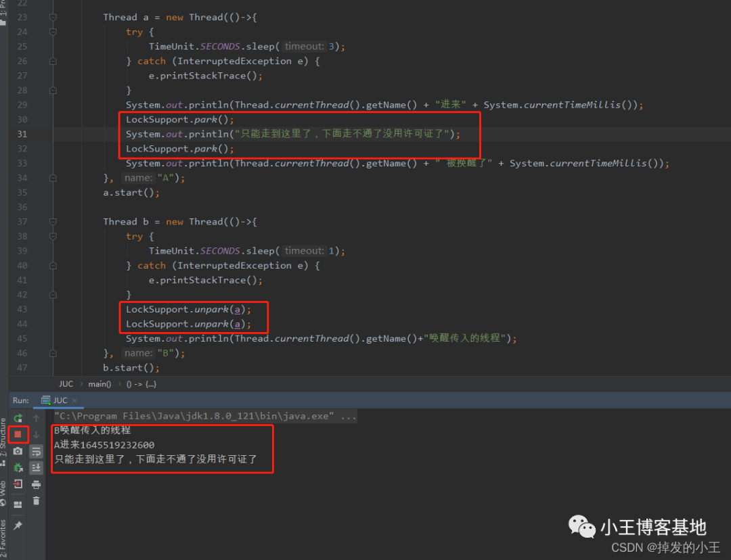Click the gutter at line number 30
The height and width of the screenshot is (560, 731).
pos(22,119)
